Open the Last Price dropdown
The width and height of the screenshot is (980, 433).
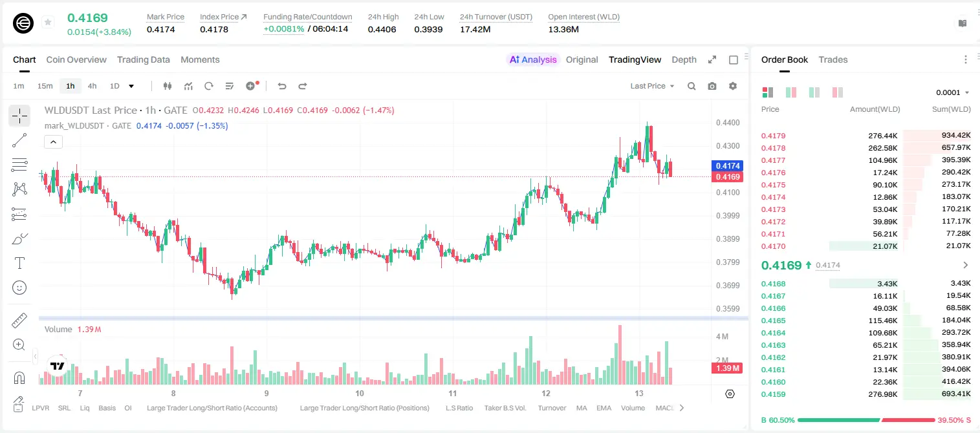coord(652,86)
